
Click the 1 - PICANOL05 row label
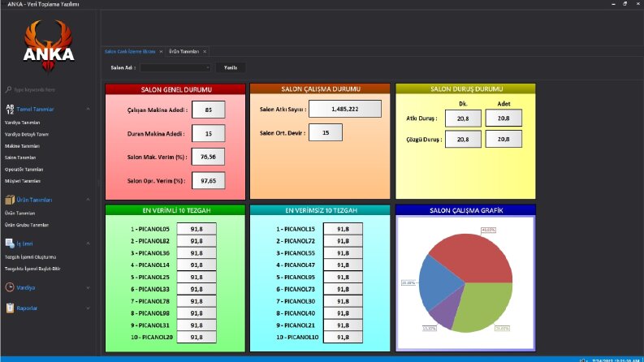(x=150, y=229)
